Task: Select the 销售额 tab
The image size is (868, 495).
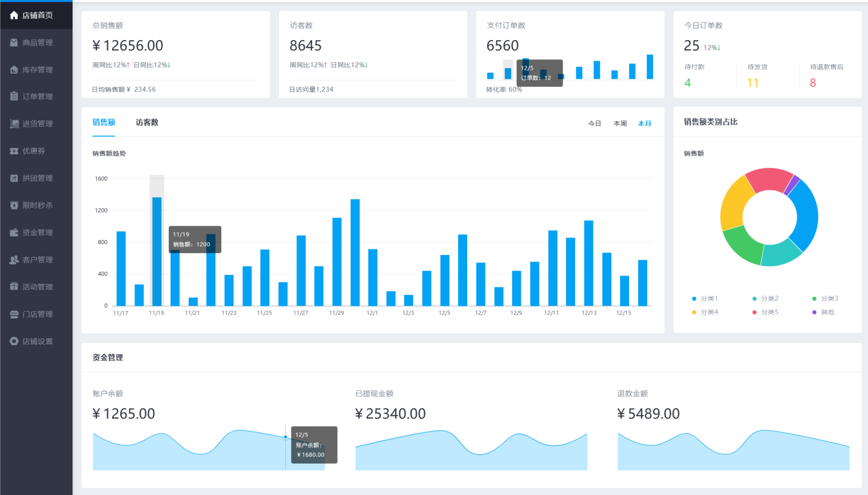Action: [103, 122]
